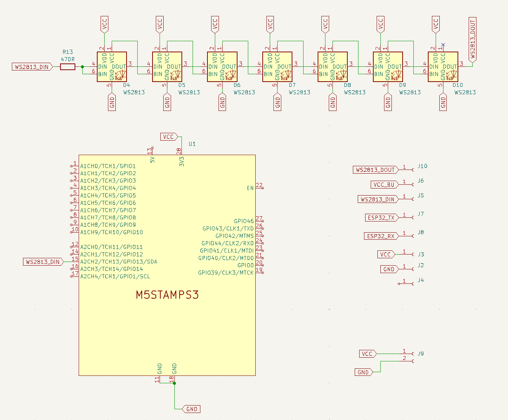Click the U1 reference designator
508x420 pixels.
[x=192, y=144]
